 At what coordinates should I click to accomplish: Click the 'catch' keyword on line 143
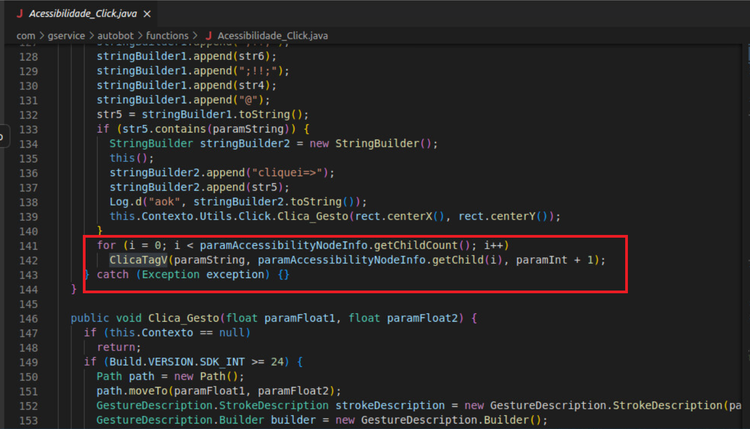[113, 274]
